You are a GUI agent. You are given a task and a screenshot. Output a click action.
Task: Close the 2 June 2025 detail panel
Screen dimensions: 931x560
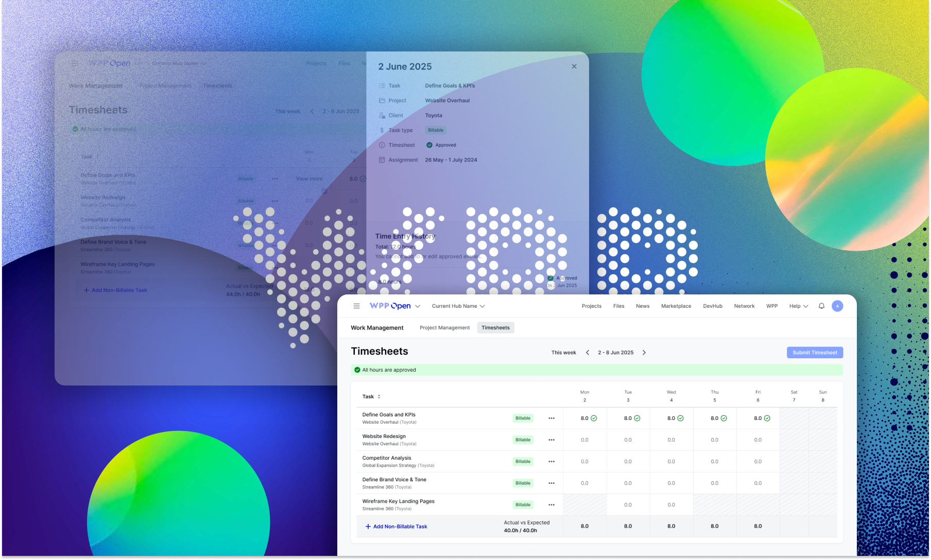[x=574, y=66]
